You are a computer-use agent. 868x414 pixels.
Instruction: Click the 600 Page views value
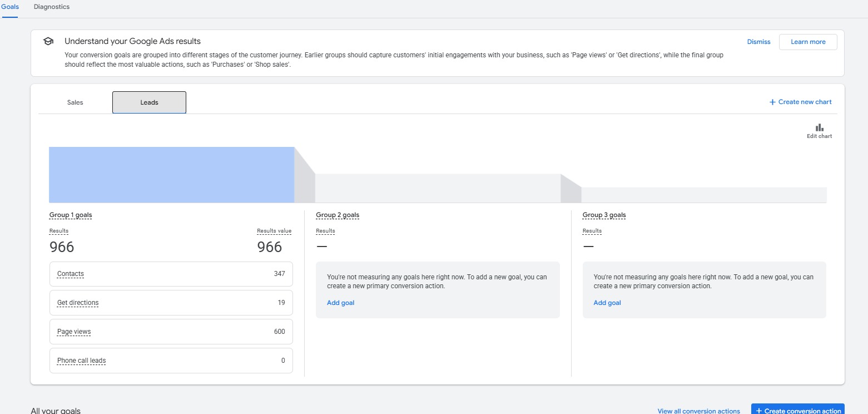[279, 332]
